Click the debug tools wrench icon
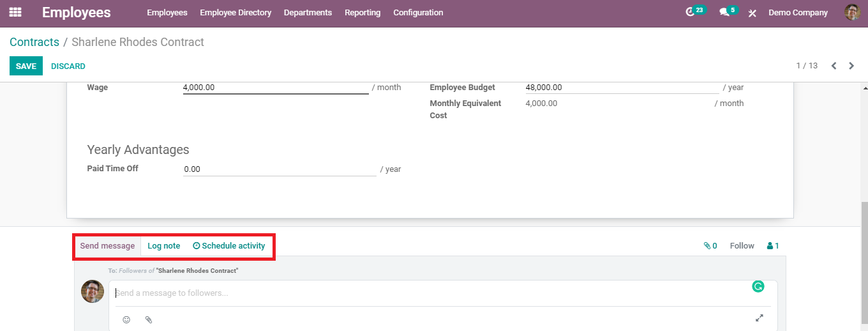The image size is (868, 331). [752, 13]
